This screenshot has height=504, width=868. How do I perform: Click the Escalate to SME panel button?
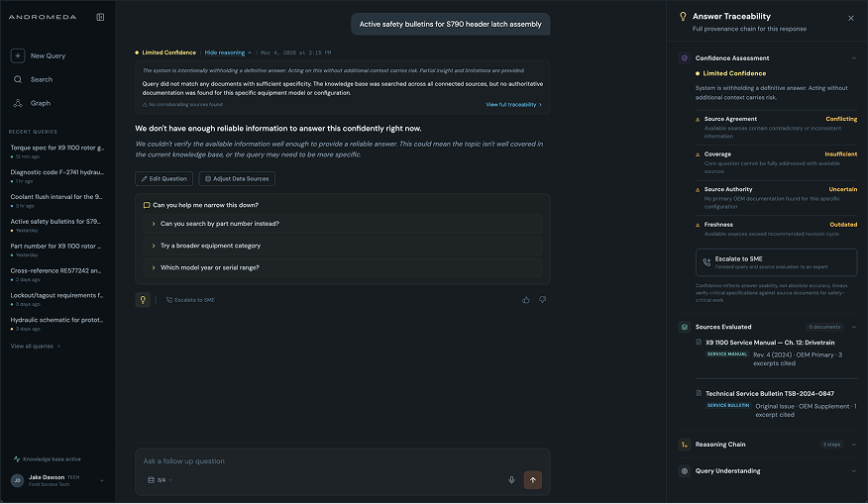776,262
